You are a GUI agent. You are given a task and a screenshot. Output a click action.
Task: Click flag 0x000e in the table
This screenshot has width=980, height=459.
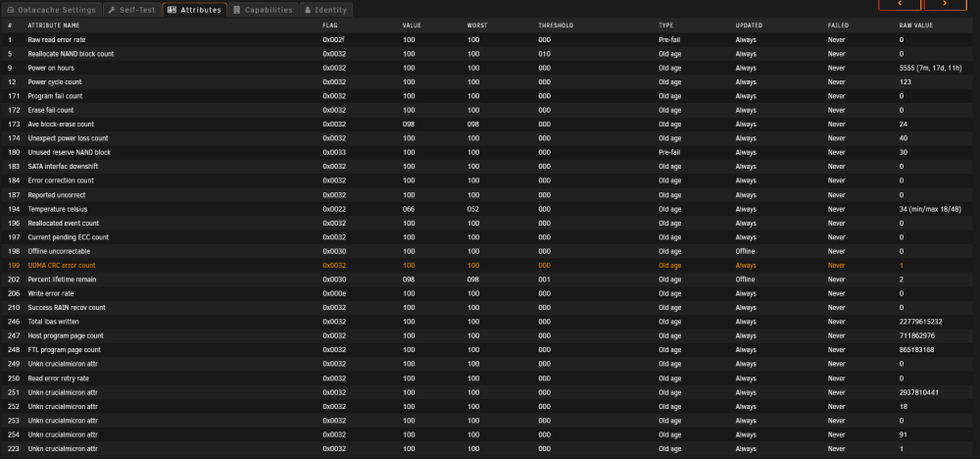coord(334,293)
